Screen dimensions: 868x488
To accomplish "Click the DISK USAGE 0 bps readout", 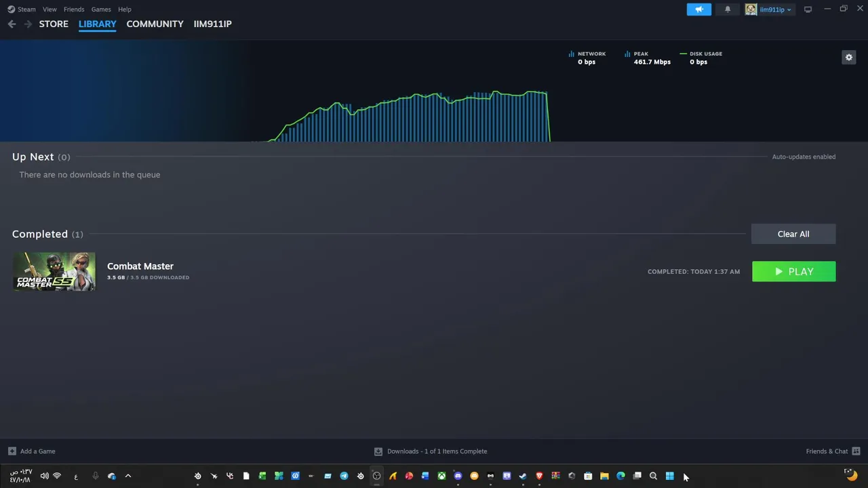I will (x=701, y=58).
